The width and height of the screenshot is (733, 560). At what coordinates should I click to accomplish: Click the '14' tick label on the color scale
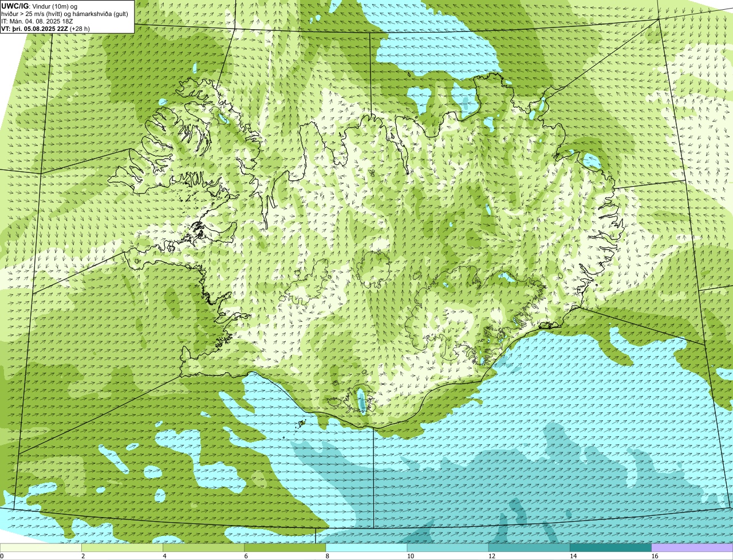(573, 556)
